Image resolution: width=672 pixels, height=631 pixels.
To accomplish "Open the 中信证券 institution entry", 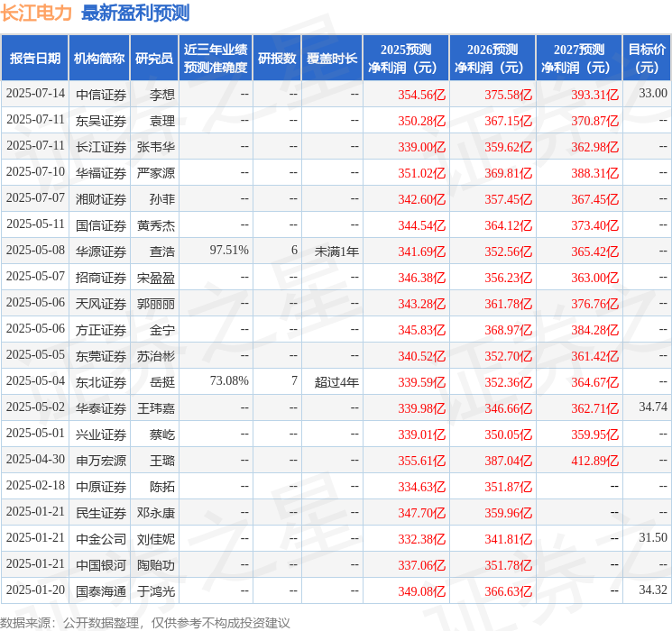I will (x=101, y=94).
